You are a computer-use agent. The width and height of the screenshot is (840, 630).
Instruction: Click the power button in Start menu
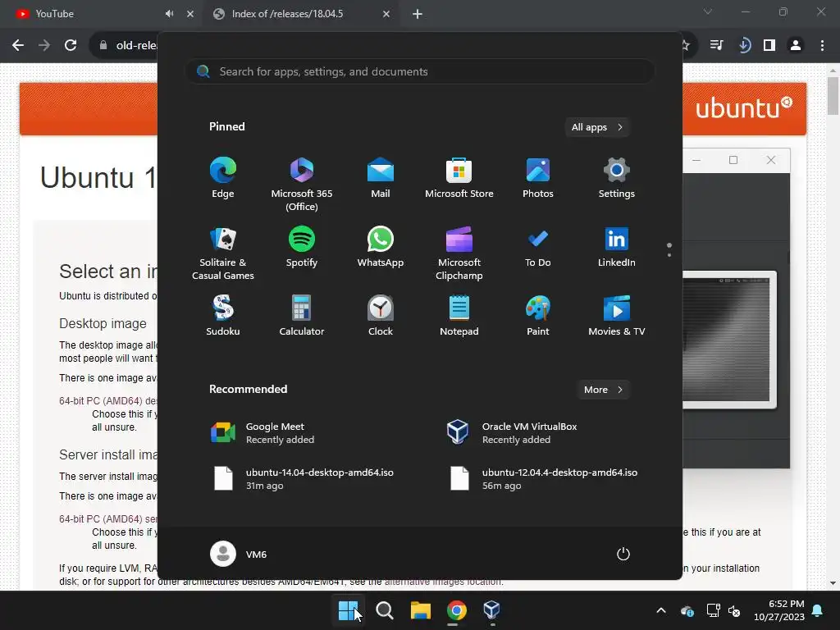[x=623, y=554]
